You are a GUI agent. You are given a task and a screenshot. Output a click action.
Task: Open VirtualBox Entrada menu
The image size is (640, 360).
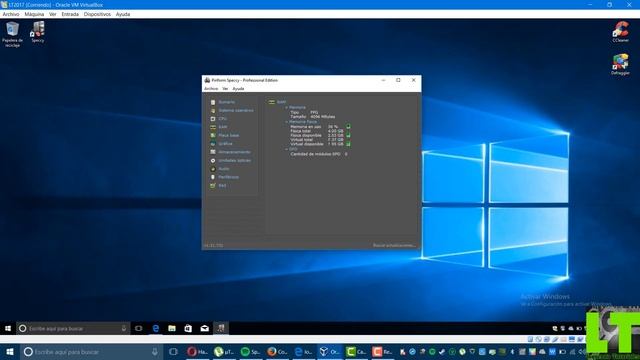click(x=70, y=14)
